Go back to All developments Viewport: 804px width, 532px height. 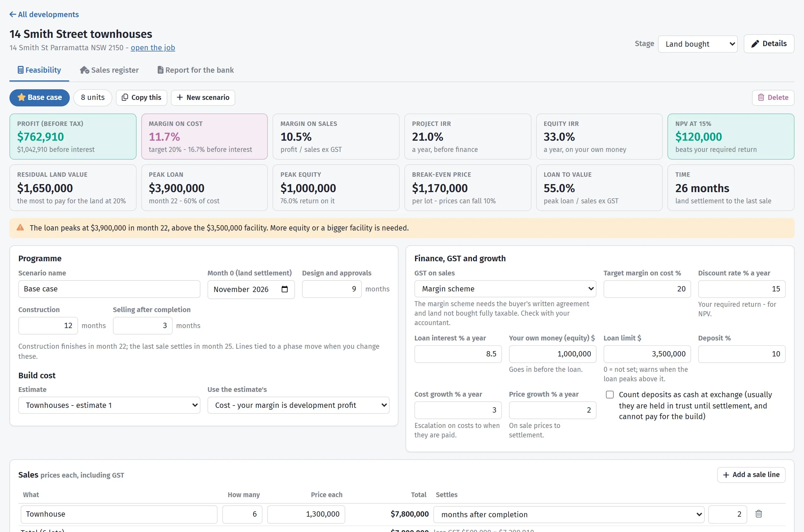[44, 14]
